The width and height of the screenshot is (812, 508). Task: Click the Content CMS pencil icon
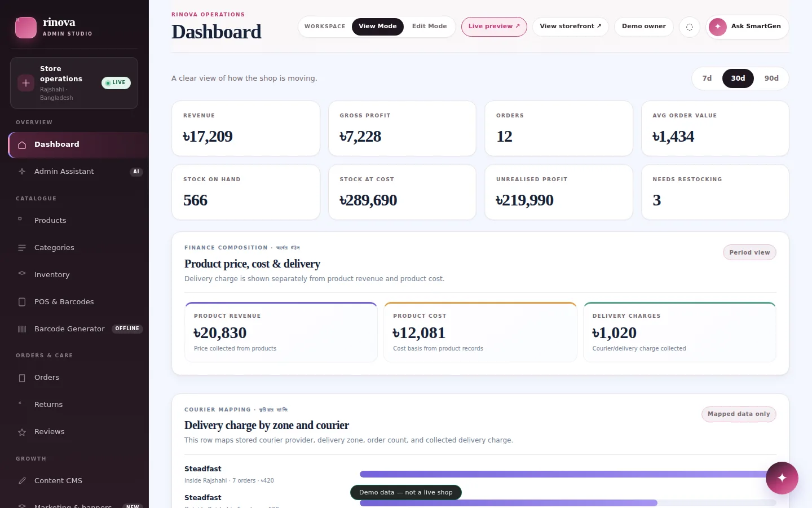[22, 481]
